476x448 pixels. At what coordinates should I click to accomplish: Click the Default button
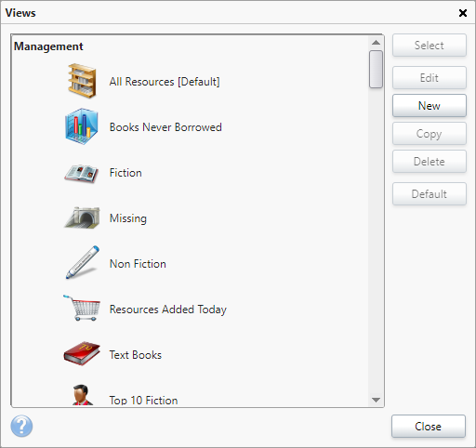point(430,194)
